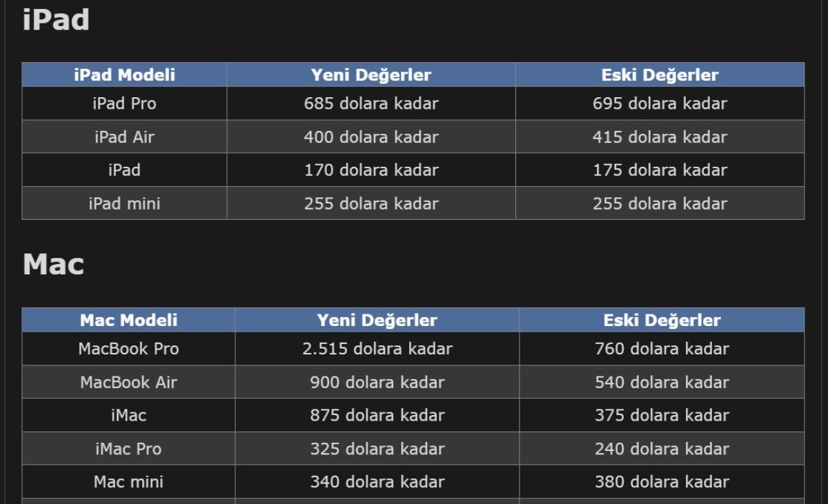Click the "2.515 dolara kadar" cell
Screen dimensions: 828x504
coord(377,349)
